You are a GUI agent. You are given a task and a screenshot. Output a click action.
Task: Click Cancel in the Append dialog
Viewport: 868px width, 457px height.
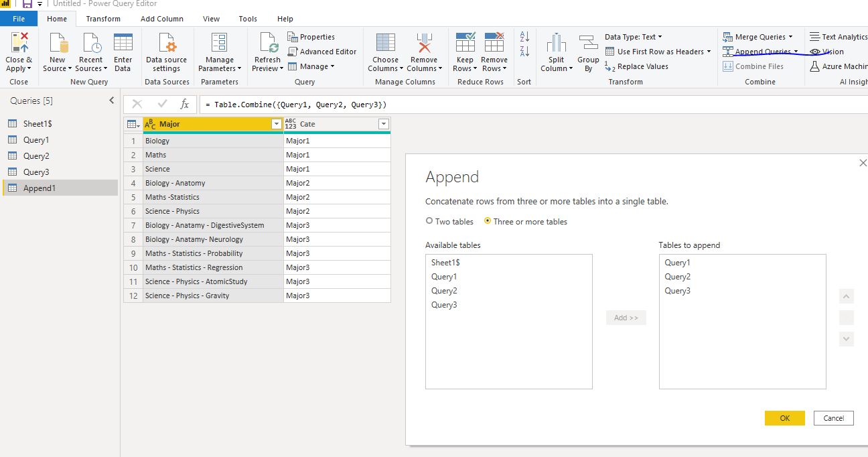pos(834,418)
